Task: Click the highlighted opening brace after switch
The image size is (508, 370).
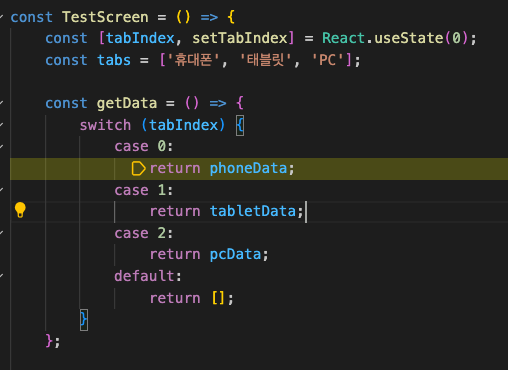Action: [240, 126]
